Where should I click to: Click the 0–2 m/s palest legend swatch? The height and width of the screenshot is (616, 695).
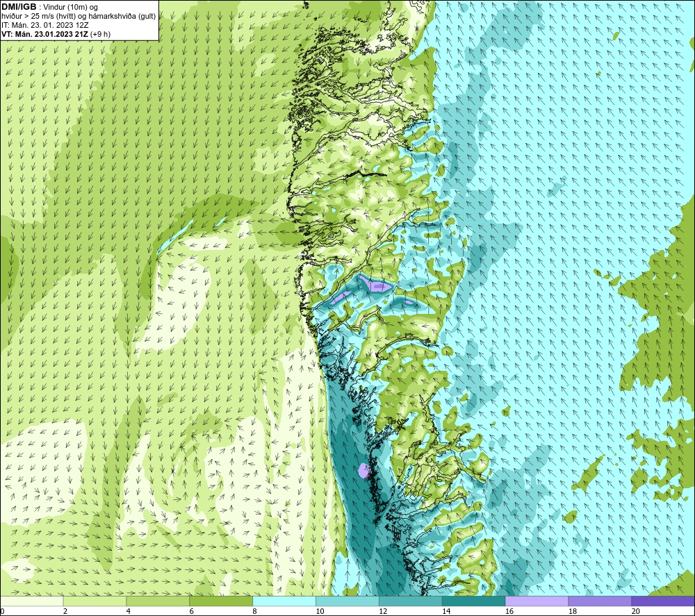tap(32, 601)
